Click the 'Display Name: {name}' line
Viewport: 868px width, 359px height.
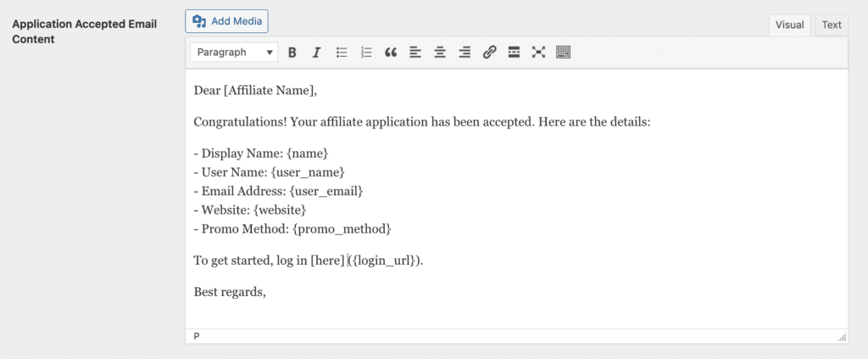point(261,154)
